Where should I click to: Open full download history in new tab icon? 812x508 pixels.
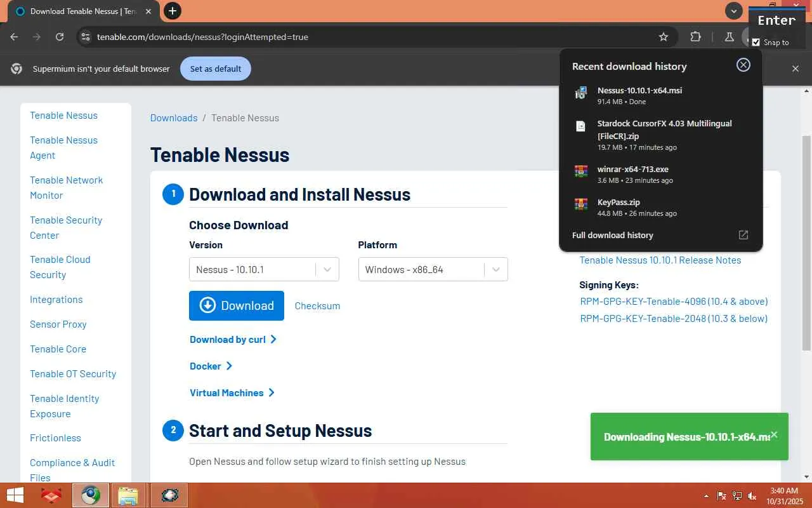[743, 235]
